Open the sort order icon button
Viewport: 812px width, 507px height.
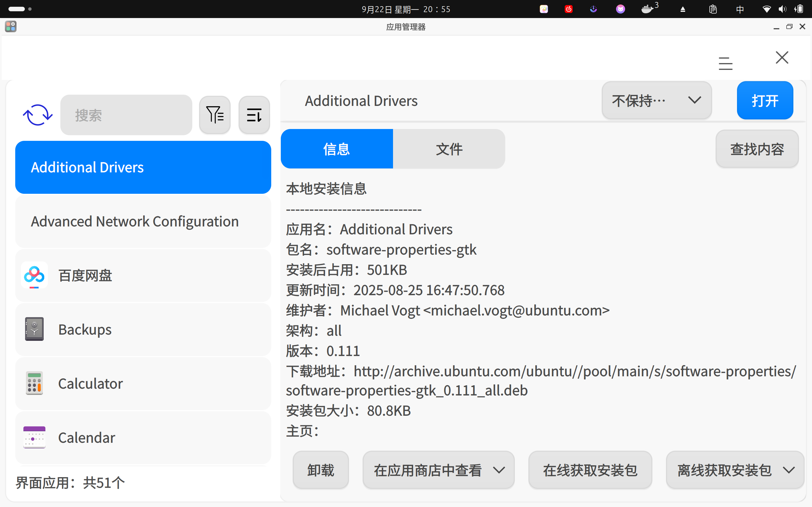click(x=254, y=115)
